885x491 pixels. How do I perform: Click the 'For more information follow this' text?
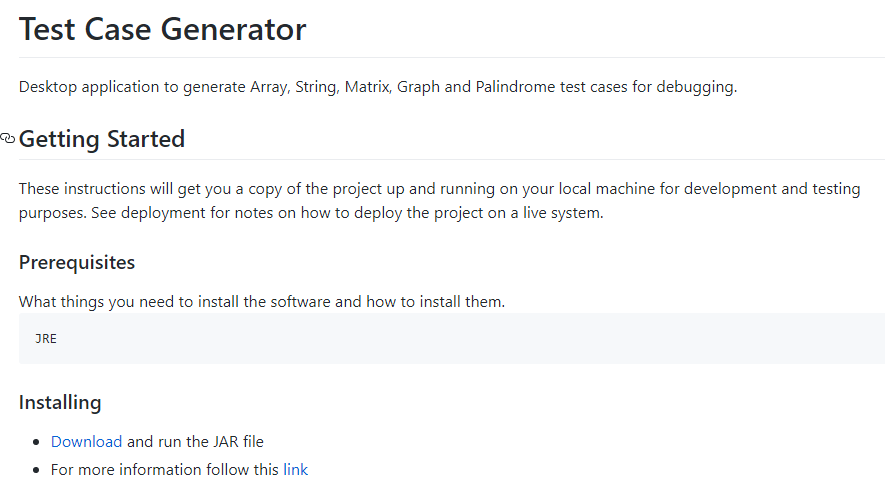[x=165, y=469]
